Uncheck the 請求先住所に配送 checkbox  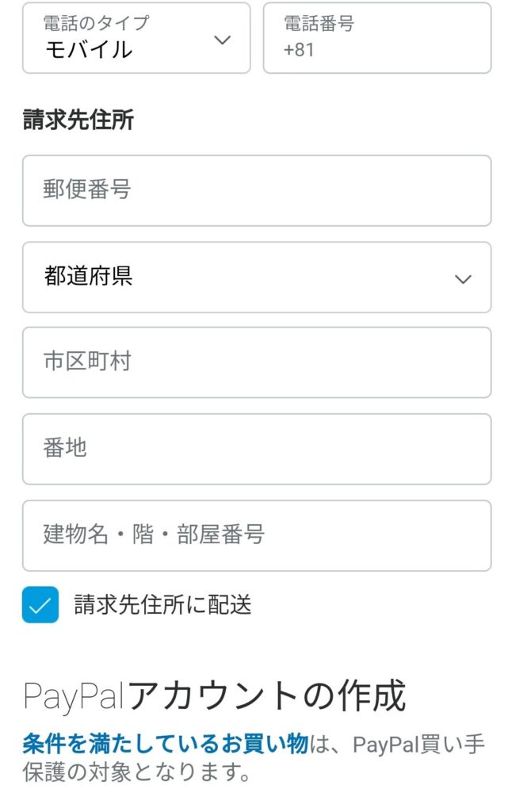coord(40,605)
